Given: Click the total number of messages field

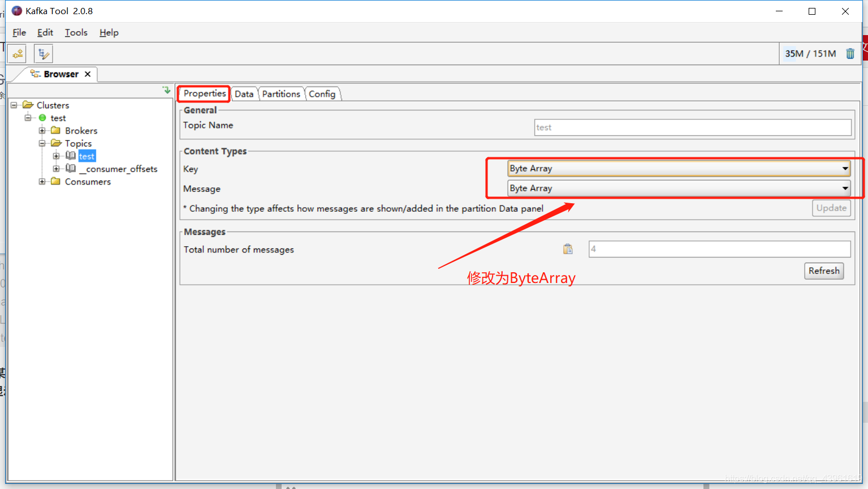Looking at the screenshot, I should [x=719, y=249].
